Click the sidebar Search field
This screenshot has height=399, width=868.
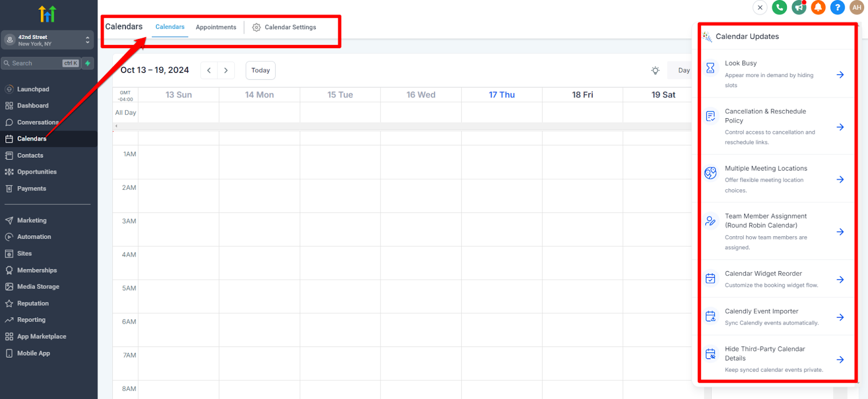point(34,63)
